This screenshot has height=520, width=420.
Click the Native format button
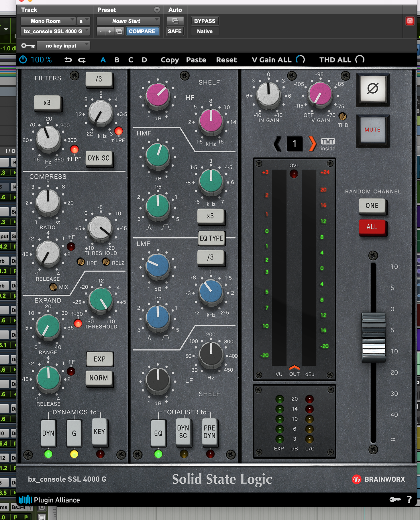(x=205, y=31)
